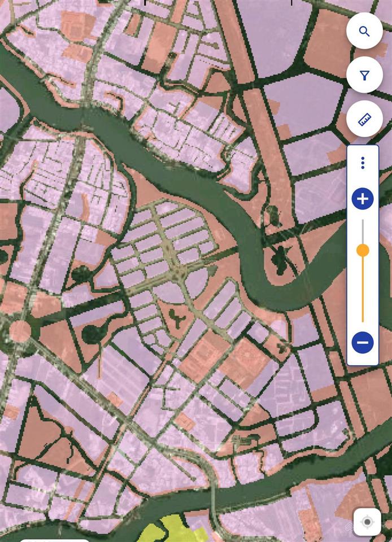Zoom out with the minus button

point(363,342)
